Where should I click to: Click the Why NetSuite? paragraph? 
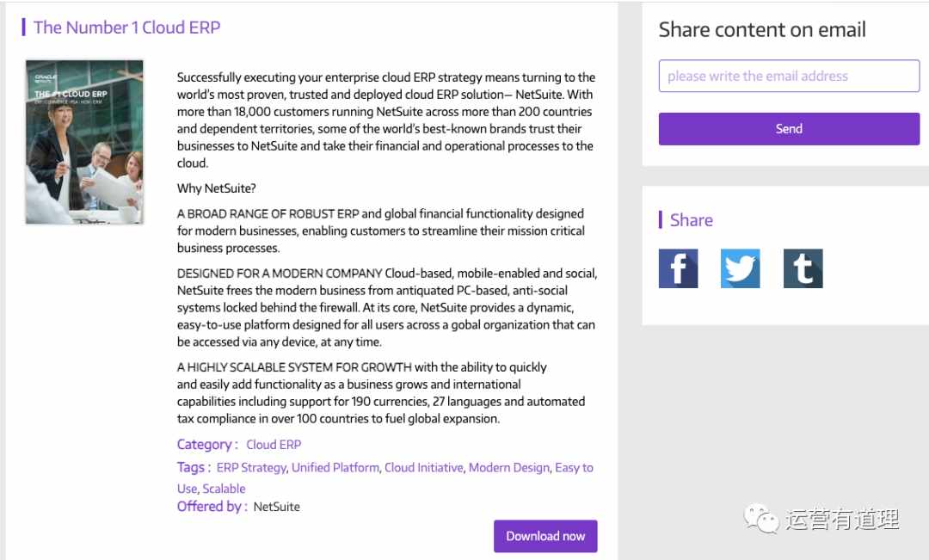pyautogui.click(x=216, y=188)
